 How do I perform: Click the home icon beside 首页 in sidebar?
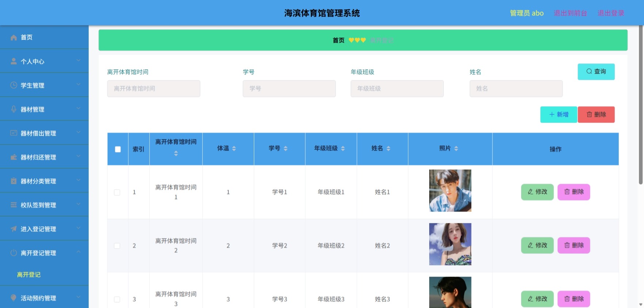14,38
